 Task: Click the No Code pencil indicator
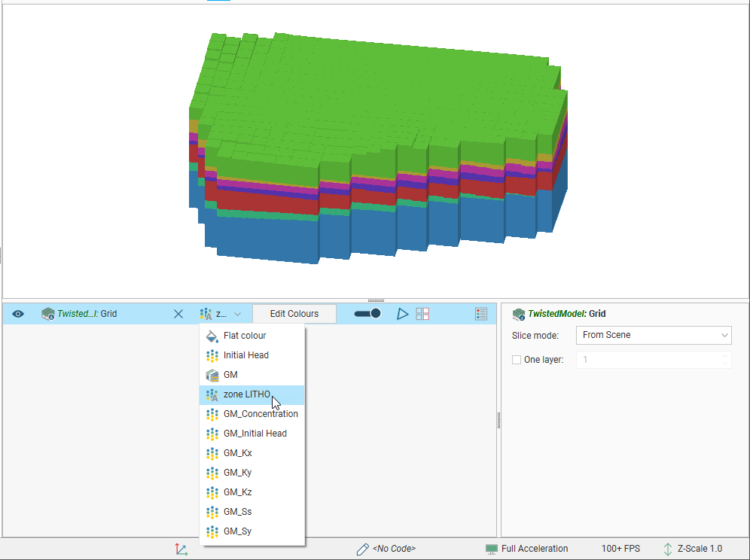pyautogui.click(x=386, y=549)
